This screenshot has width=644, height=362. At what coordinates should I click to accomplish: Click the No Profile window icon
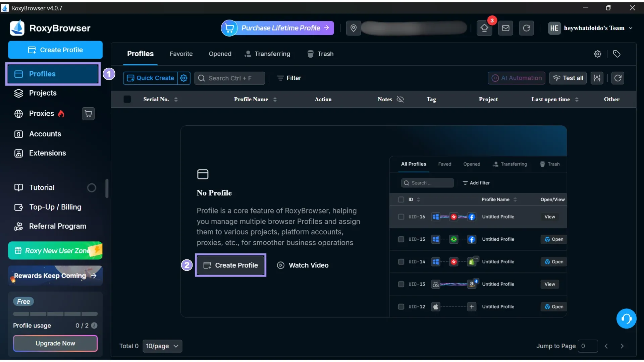click(x=203, y=174)
